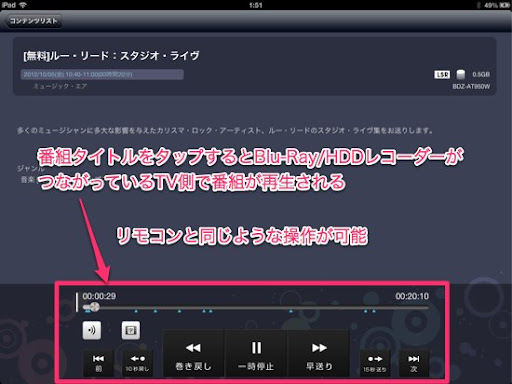The width and height of the screenshot is (512, 384).
Task: Go to next chapter with 次
Action: [414, 363]
